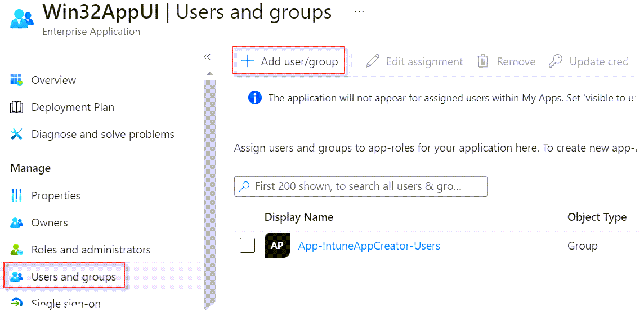Click the Single sign-on icon
644x316 pixels.
pos(17,303)
